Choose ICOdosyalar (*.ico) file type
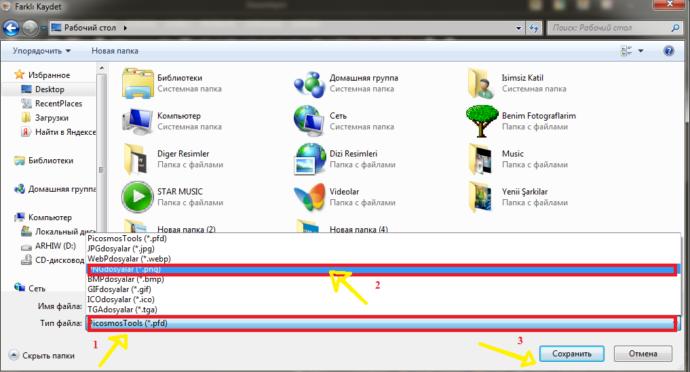690x372 pixels. (383, 300)
